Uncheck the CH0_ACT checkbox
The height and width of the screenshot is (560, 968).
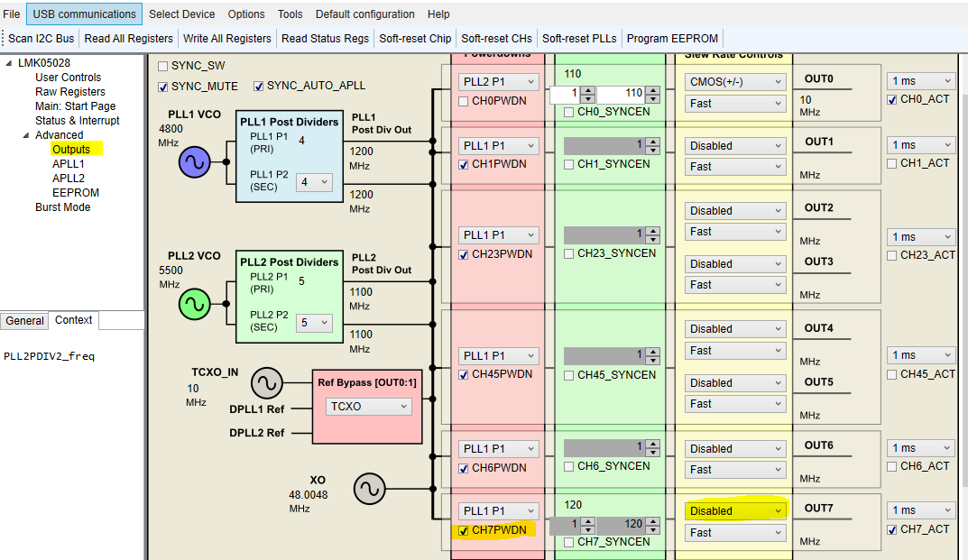[892, 99]
